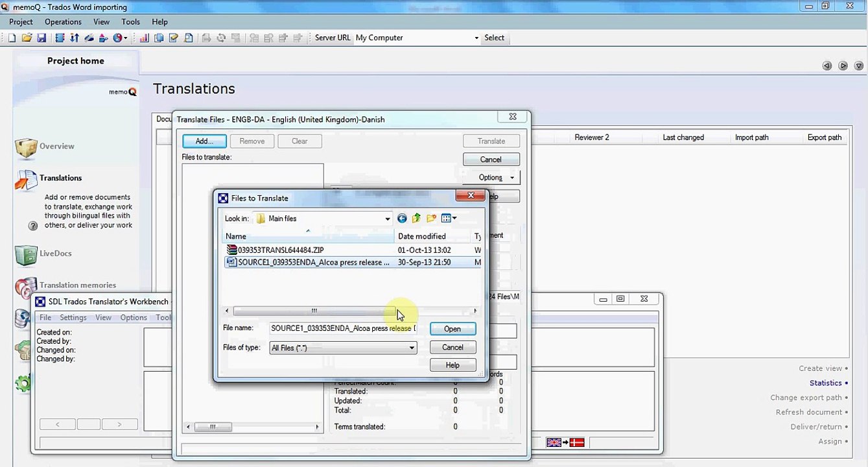Click the blue up-down arrows toolbar icon
The height and width of the screenshot is (467, 868).
[x=75, y=38]
